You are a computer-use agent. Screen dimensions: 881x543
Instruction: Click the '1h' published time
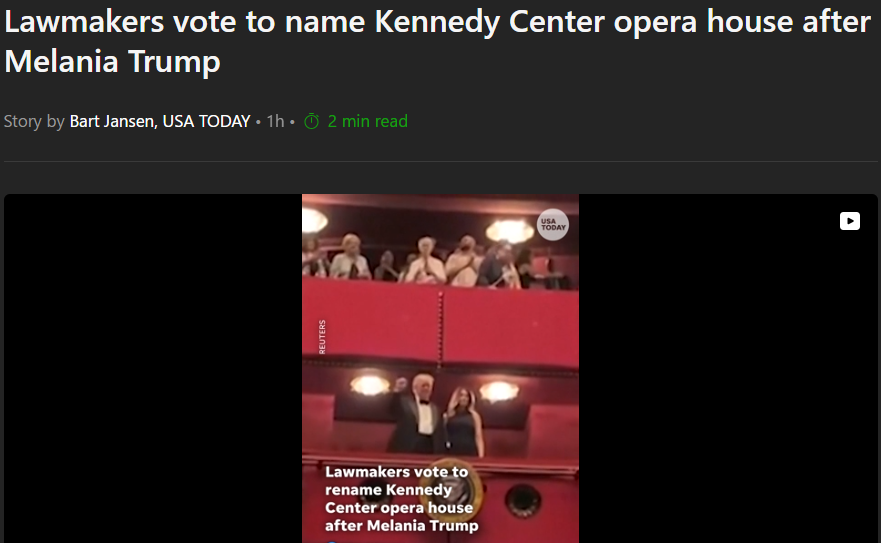tap(275, 121)
